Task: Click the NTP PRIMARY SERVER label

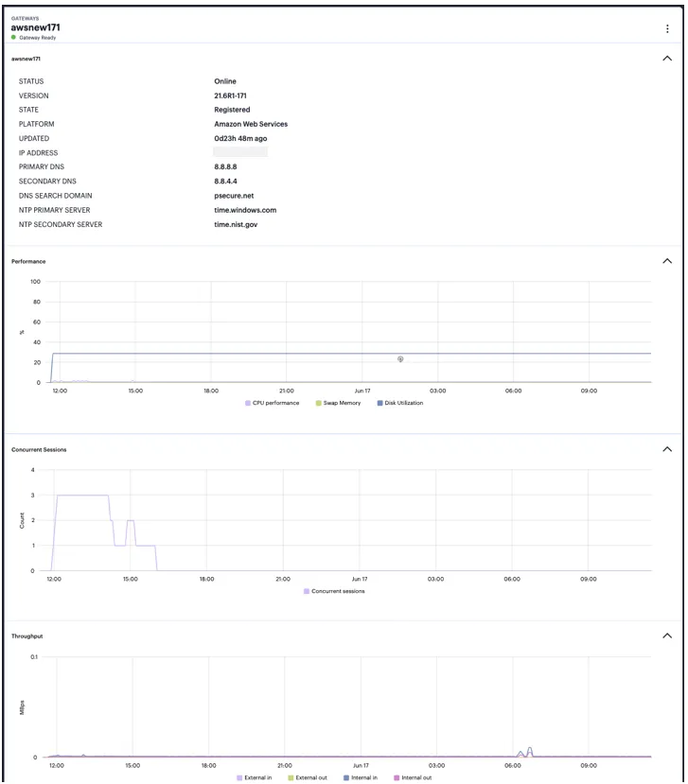Action: coord(55,210)
